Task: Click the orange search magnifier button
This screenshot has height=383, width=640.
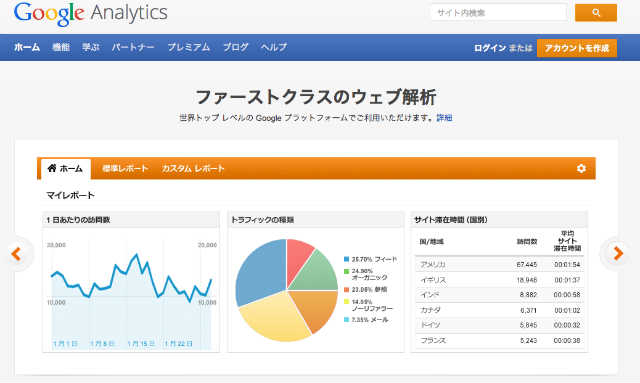Action: point(596,13)
